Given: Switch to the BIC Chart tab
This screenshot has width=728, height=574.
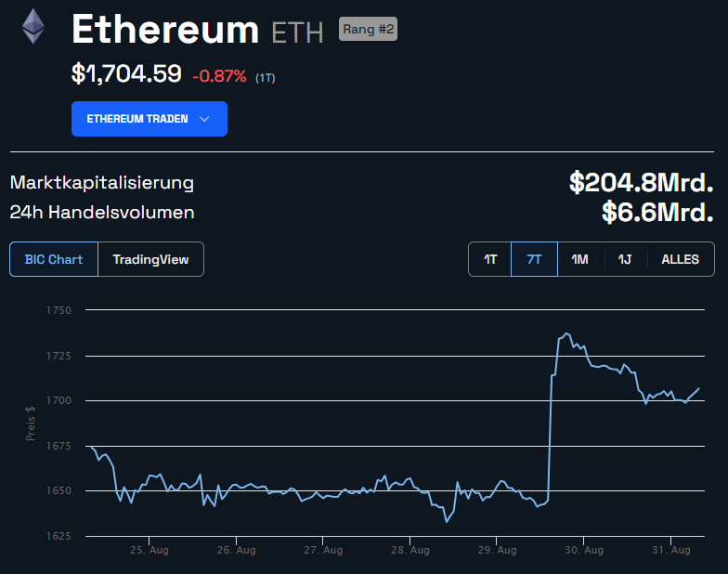Looking at the screenshot, I should (54, 259).
